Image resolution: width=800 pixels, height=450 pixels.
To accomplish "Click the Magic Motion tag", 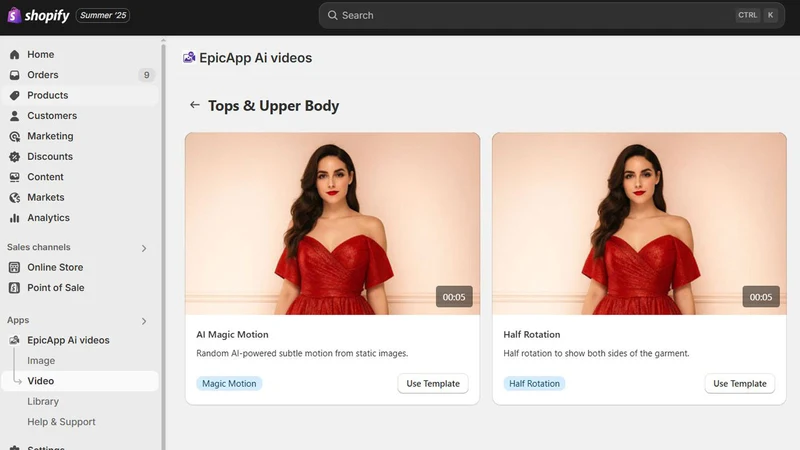I will [x=229, y=384].
